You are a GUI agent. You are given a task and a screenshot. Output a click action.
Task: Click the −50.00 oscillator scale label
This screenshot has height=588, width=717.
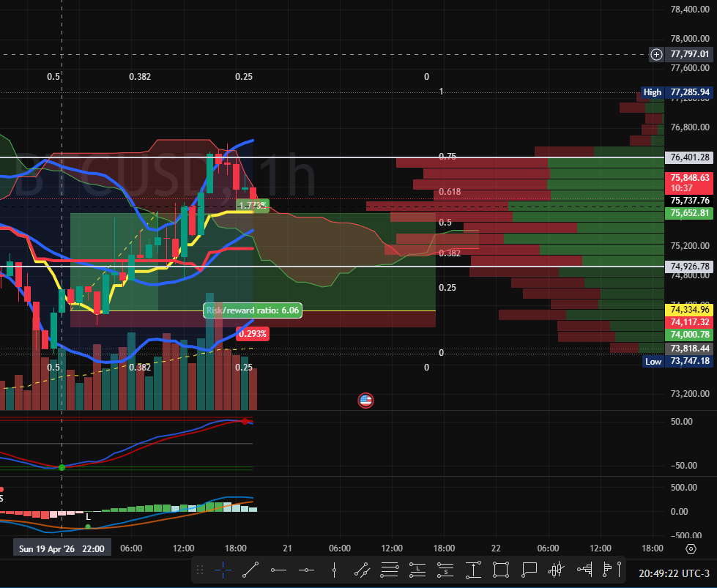[x=684, y=466]
